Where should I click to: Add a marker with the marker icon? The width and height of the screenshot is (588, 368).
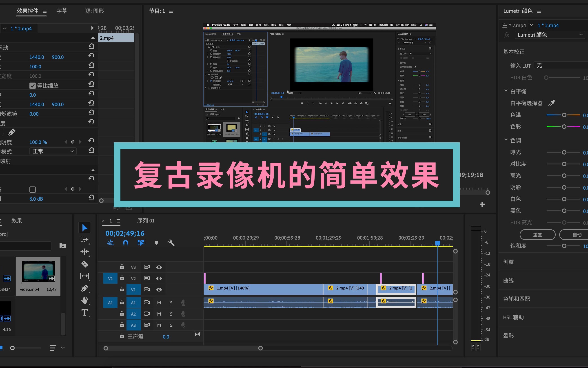tap(157, 243)
